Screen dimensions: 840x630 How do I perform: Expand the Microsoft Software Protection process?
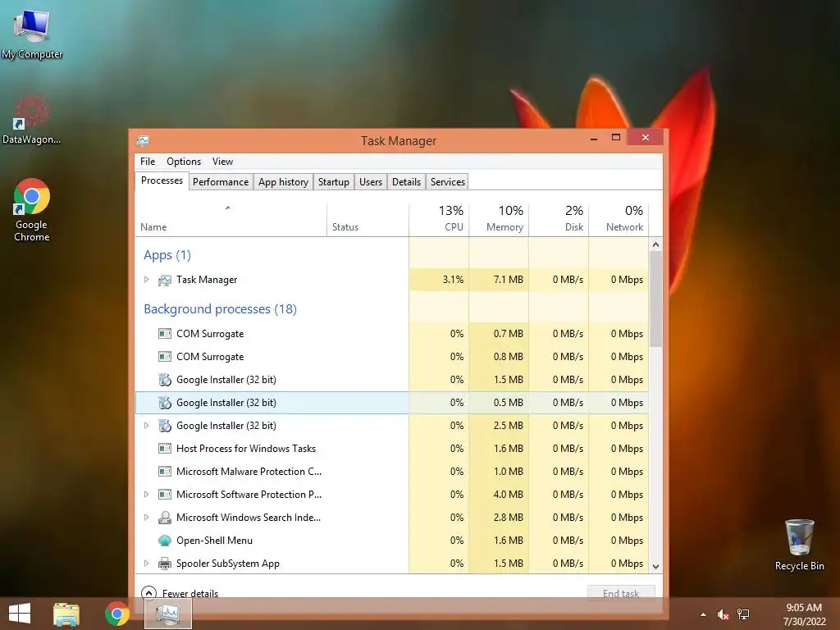pyautogui.click(x=146, y=495)
